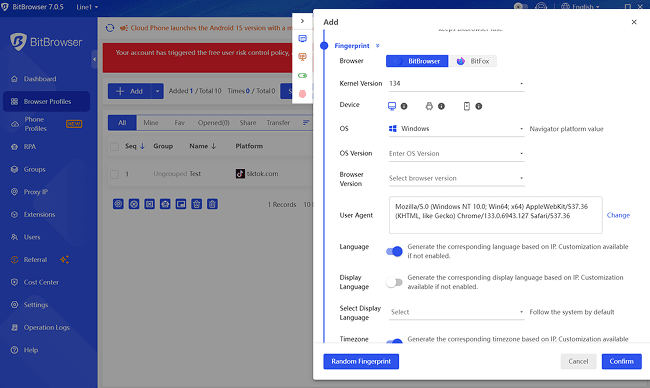Switch to the Mine tab
The height and width of the screenshot is (388, 650).
pyautogui.click(x=151, y=123)
